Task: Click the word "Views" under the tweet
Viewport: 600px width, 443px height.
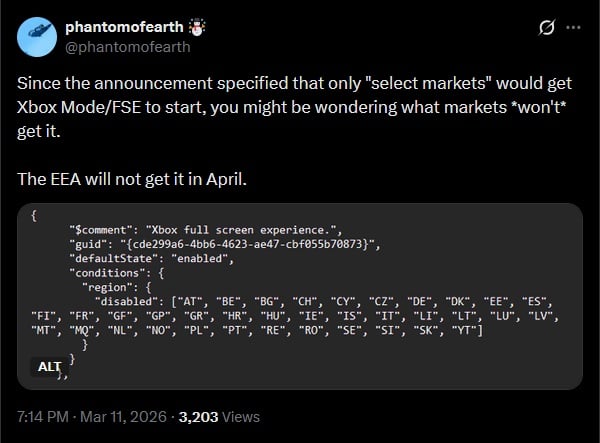Action: point(241,417)
